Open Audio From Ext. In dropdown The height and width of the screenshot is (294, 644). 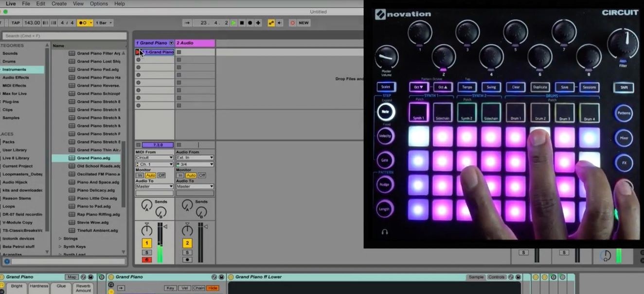[x=195, y=158]
